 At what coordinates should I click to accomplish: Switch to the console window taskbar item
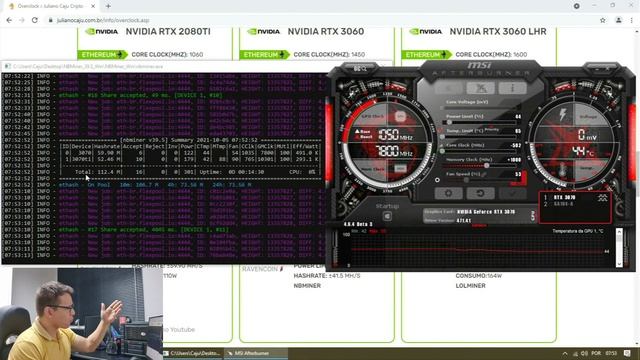[x=193, y=353]
